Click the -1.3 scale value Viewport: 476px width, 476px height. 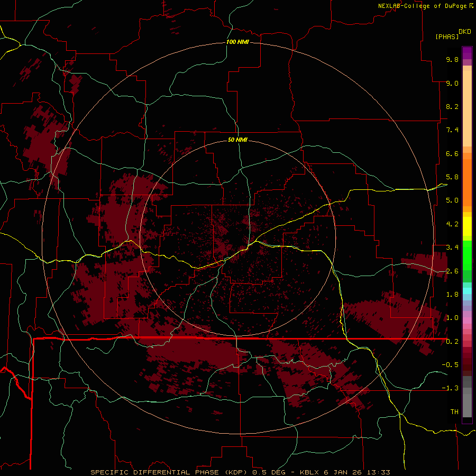(450, 388)
